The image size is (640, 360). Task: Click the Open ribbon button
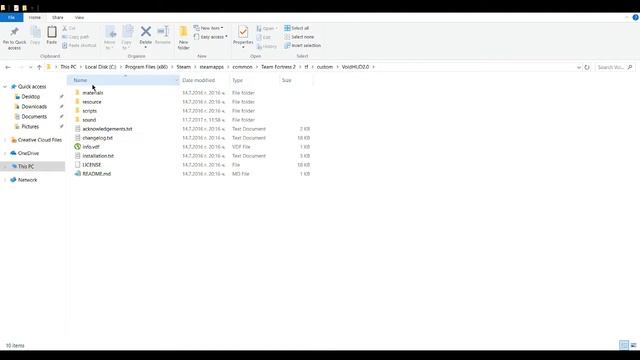click(267, 29)
